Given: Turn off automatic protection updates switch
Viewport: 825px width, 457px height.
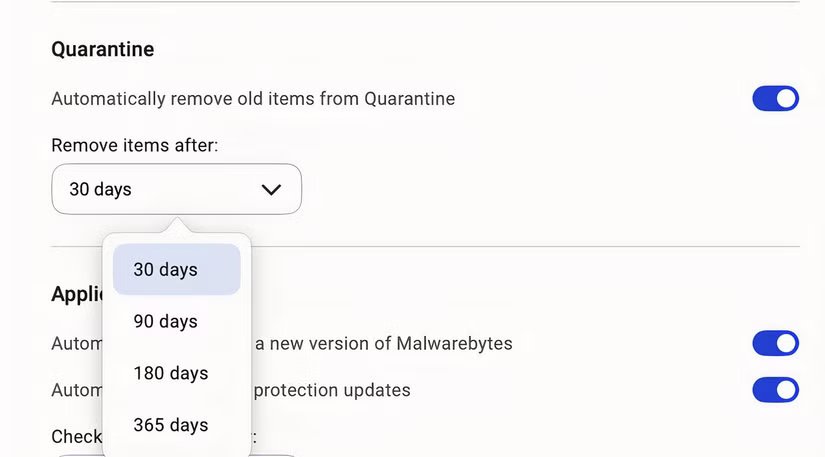Looking at the screenshot, I should [x=775, y=389].
